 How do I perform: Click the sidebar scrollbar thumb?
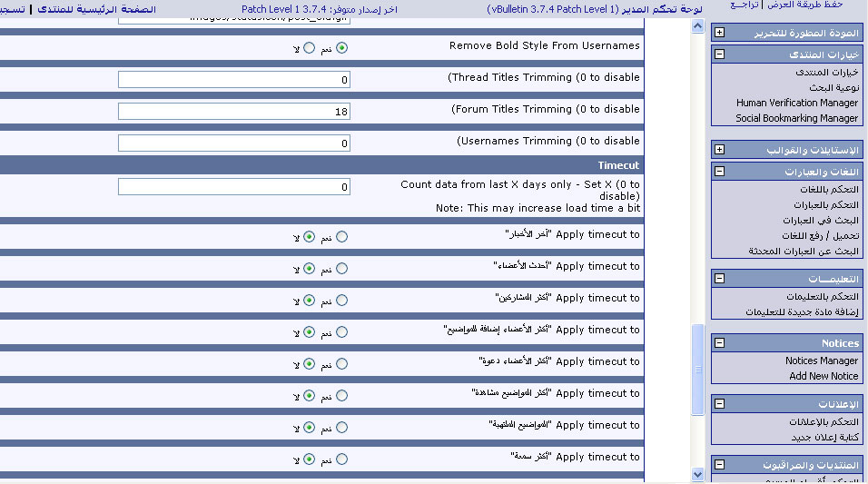point(697,370)
